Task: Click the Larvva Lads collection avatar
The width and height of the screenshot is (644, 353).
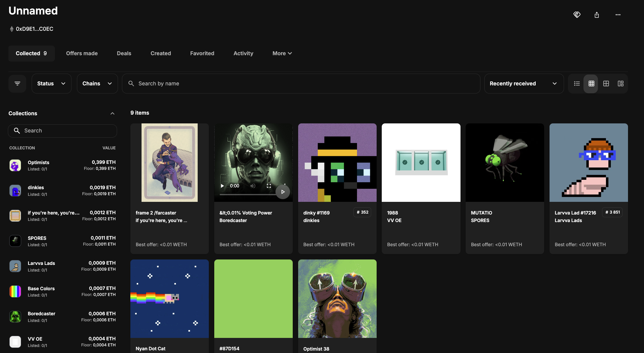Action: coord(15,266)
